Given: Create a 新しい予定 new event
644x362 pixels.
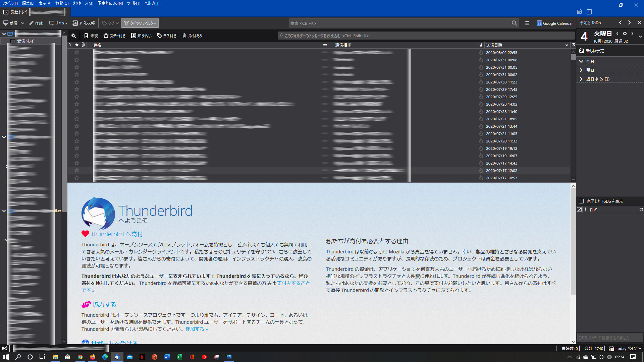Looking at the screenshot, I should point(592,51).
